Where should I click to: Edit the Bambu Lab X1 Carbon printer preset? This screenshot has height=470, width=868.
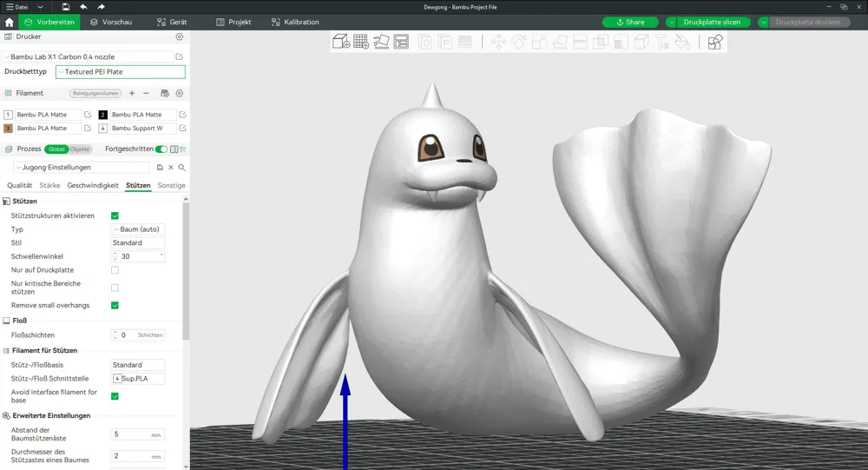[x=179, y=56]
